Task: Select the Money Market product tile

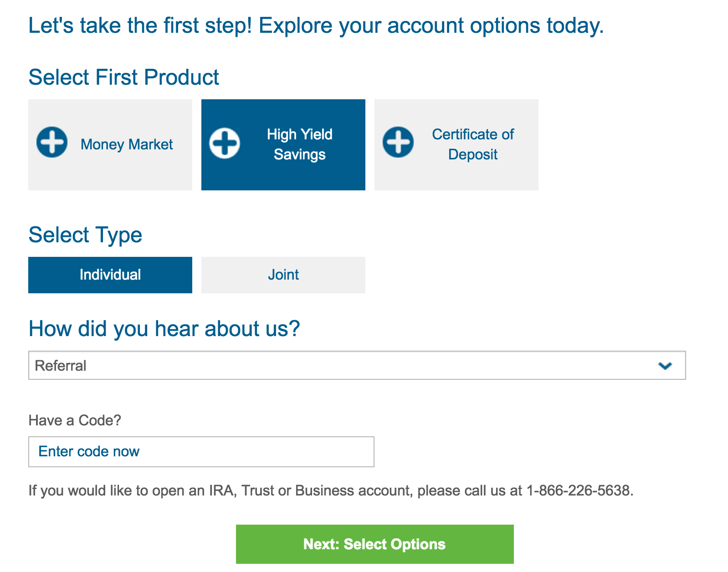Action: point(110,144)
